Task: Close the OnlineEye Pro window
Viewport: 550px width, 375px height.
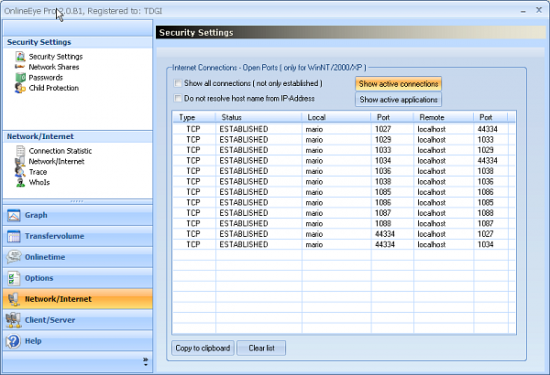Action: pos(539,11)
